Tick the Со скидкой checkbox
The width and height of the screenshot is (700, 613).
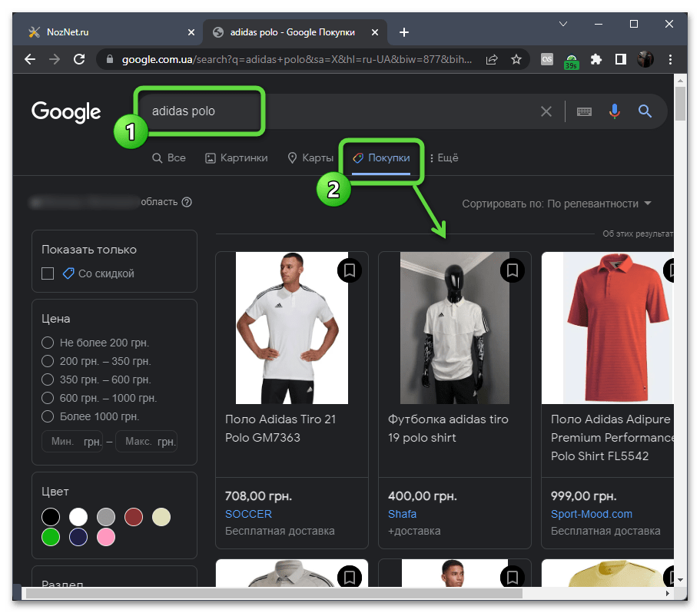[x=48, y=273]
